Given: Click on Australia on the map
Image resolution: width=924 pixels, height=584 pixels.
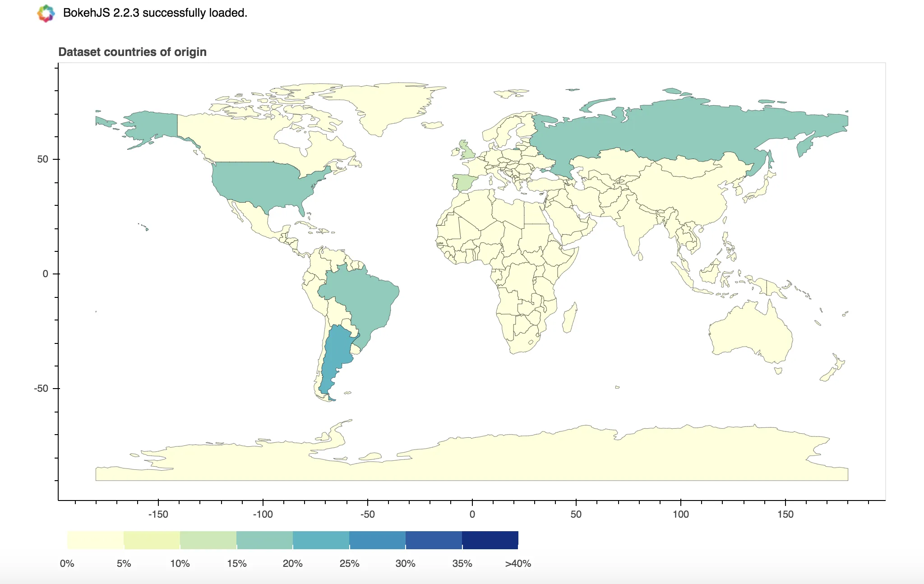Looking at the screenshot, I should [x=751, y=334].
